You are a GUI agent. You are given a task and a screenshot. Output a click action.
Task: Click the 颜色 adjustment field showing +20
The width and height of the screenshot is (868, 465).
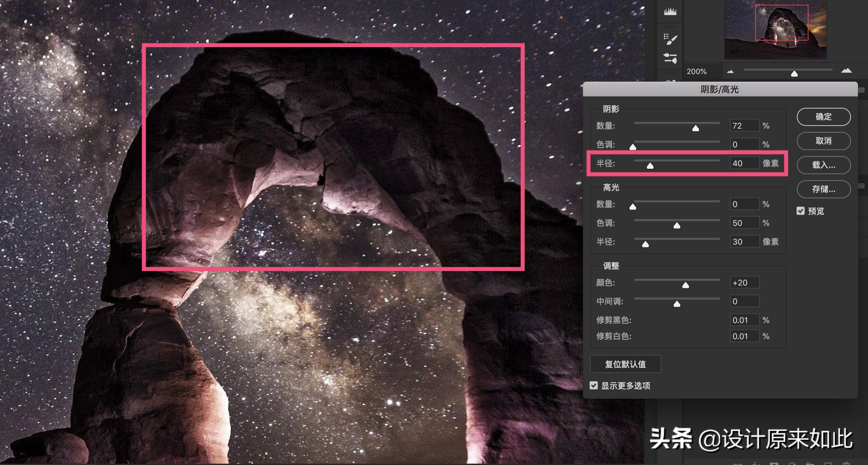(744, 283)
